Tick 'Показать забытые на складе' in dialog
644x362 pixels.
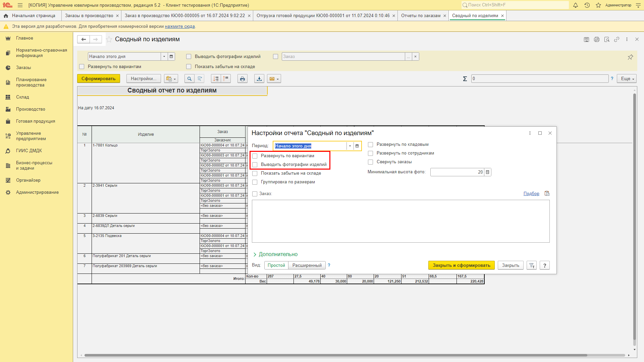click(255, 173)
